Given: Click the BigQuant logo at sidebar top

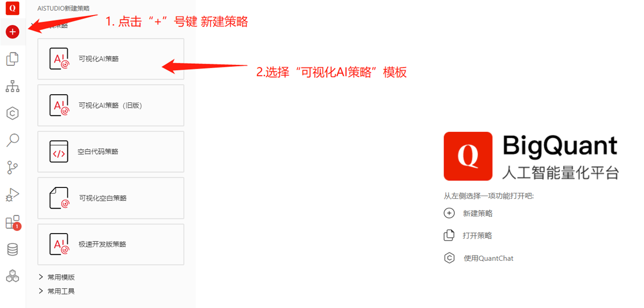Looking at the screenshot, I should pos(12,8).
